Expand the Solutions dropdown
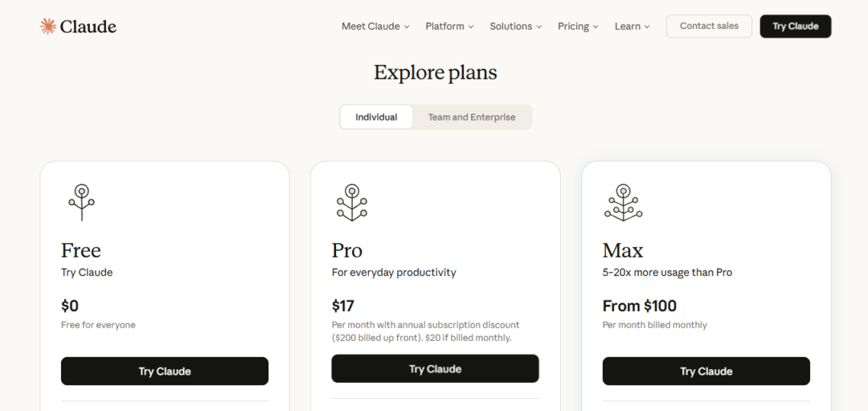 (x=515, y=27)
